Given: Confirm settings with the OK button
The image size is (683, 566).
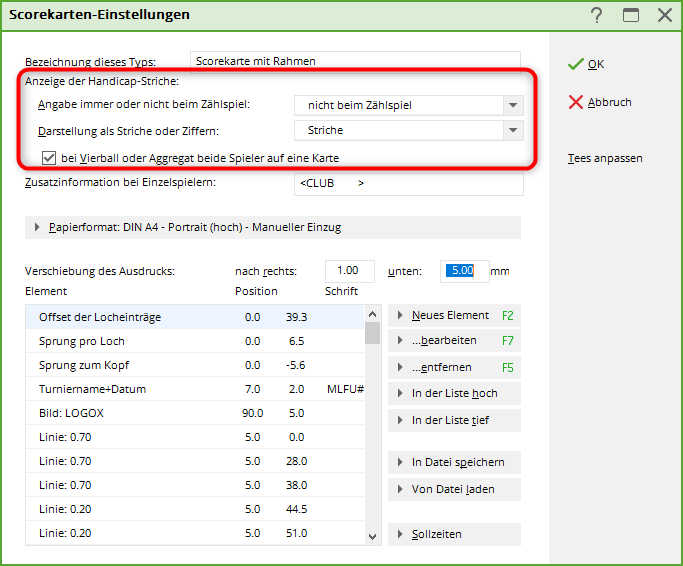Looking at the screenshot, I should 586,64.
